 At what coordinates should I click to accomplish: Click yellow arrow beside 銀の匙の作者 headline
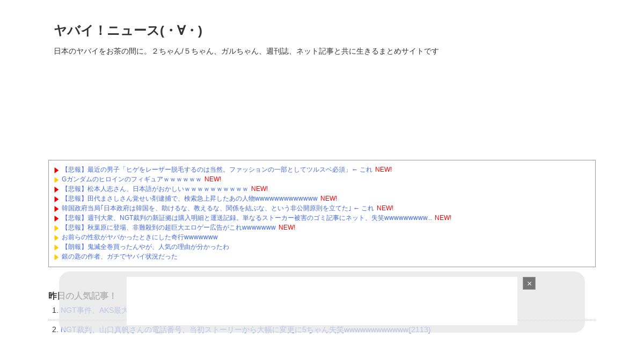pyautogui.click(x=56, y=257)
